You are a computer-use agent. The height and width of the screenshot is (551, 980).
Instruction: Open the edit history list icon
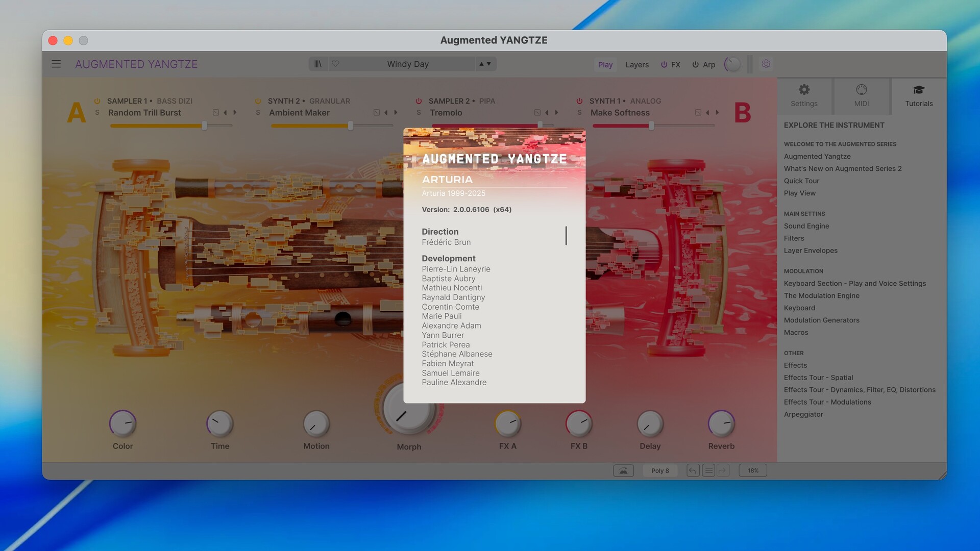point(708,470)
